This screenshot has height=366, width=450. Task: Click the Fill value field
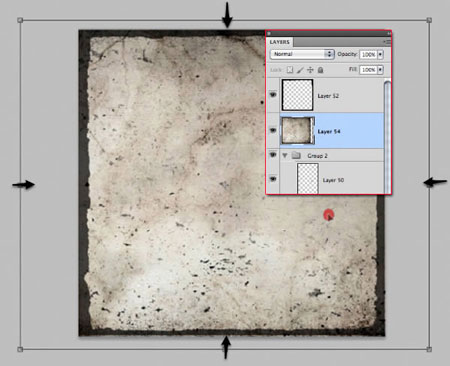point(368,70)
